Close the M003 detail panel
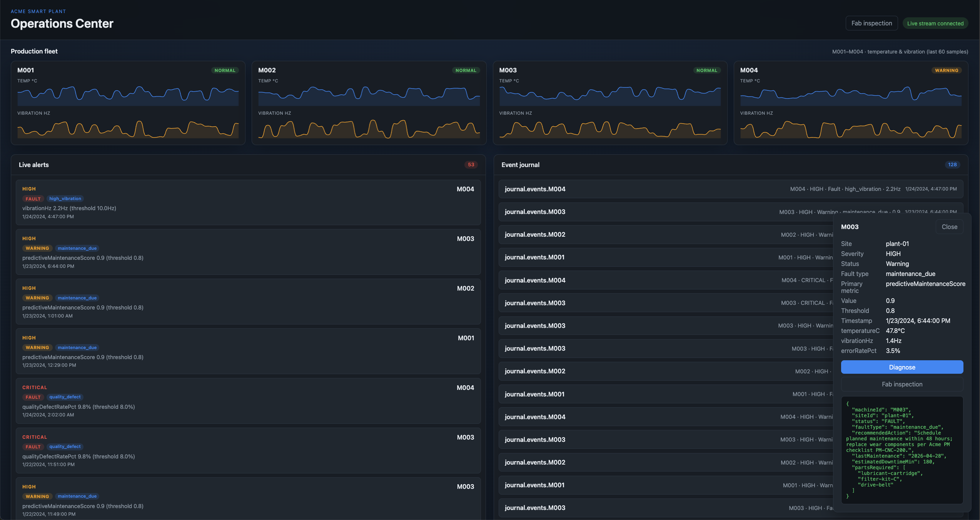Screen dimensions: 980x520 click(949, 227)
